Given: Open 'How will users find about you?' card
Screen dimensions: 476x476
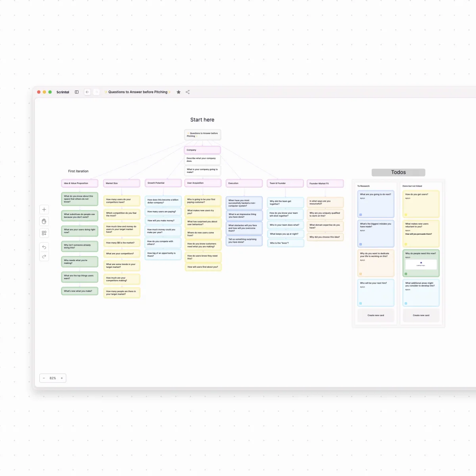Looking at the screenshot, I should (203, 267).
